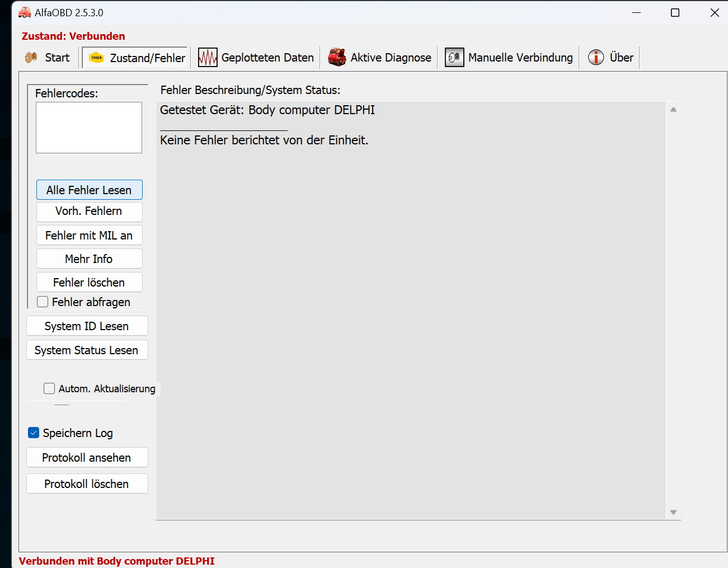Click the Zustand/Fehler check engine icon
The image size is (728, 568).
pos(96,58)
